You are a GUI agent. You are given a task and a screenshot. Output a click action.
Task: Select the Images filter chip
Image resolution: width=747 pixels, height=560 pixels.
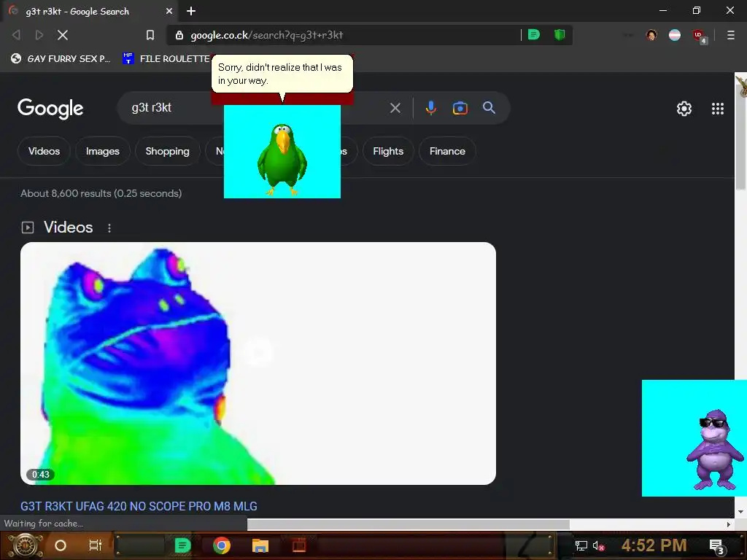click(x=102, y=151)
